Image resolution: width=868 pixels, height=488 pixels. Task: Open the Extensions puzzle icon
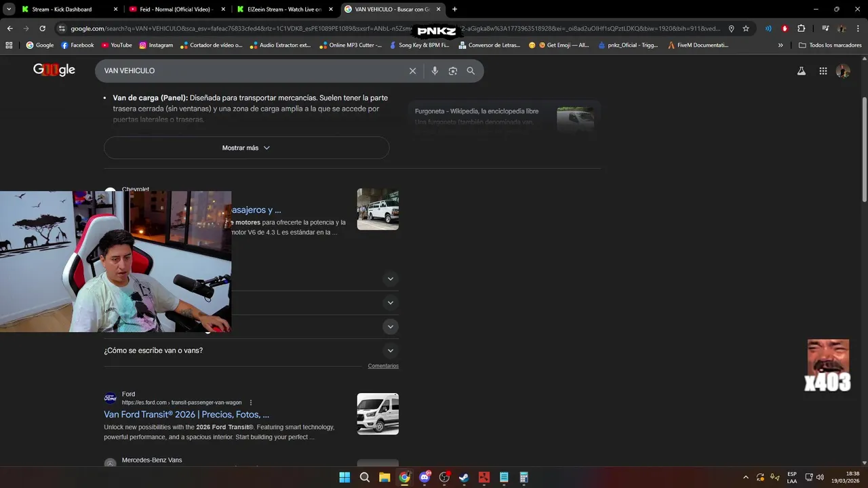point(802,28)
